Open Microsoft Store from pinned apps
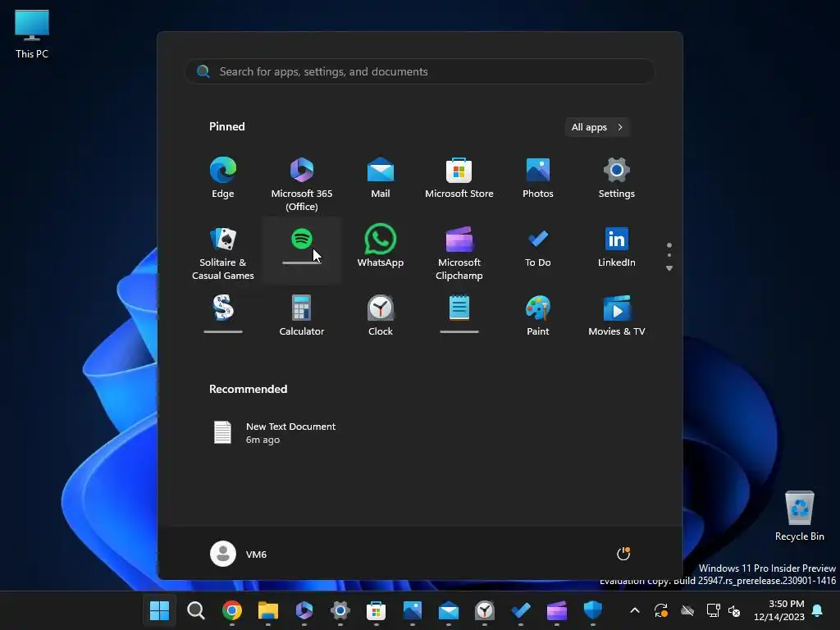840x630 pixels. point(459,178)
